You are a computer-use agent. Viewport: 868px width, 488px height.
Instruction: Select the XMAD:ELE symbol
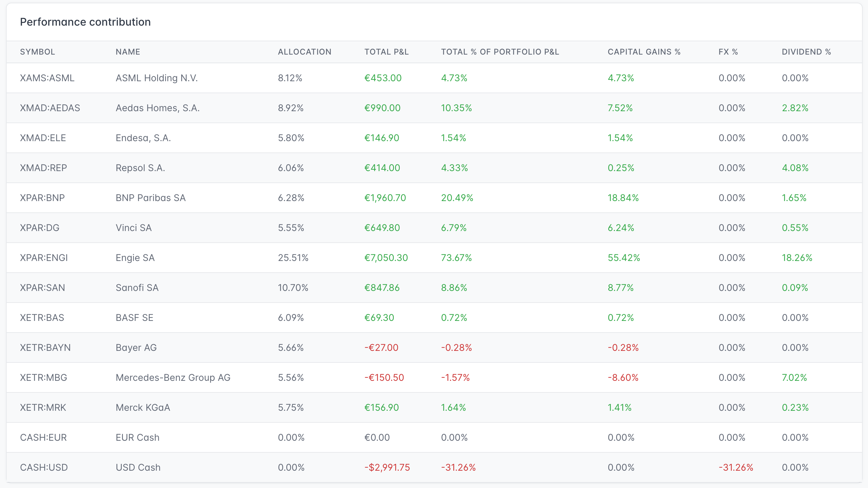(43, 138)
